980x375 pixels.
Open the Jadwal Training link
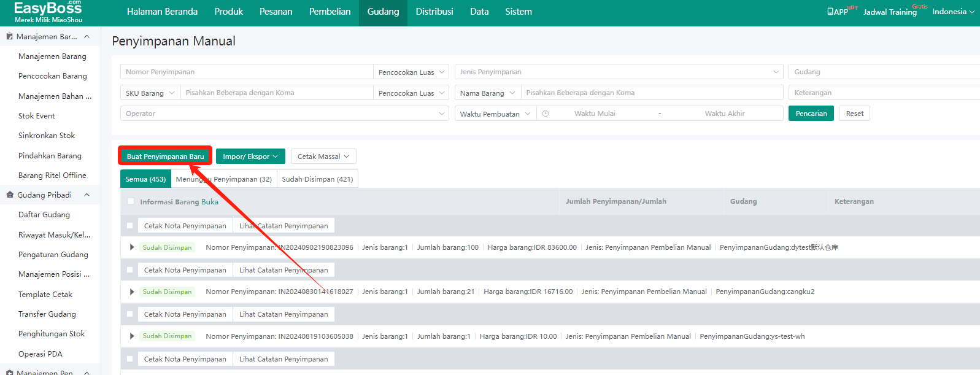pyautogui.click(x=890, y=12)
